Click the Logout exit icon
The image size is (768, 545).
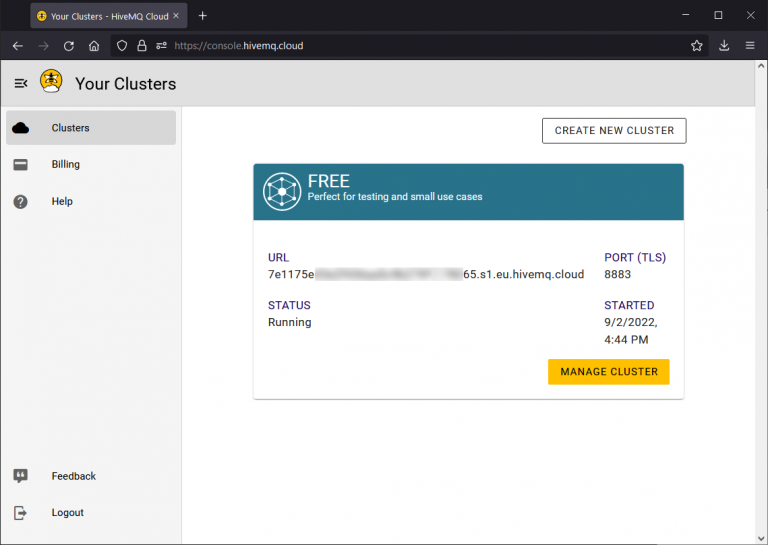coord(20,513)
